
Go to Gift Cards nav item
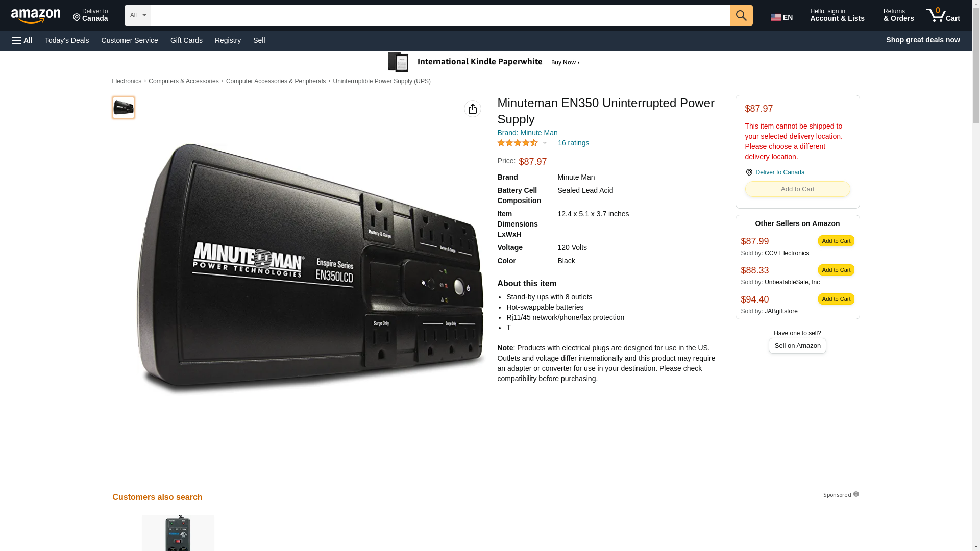[186, 40]
